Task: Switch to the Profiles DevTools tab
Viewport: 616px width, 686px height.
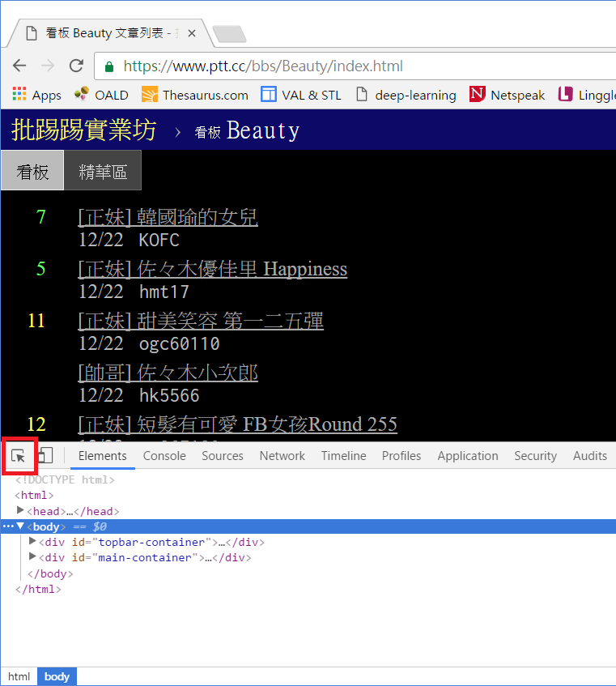Action: (401, 456)
